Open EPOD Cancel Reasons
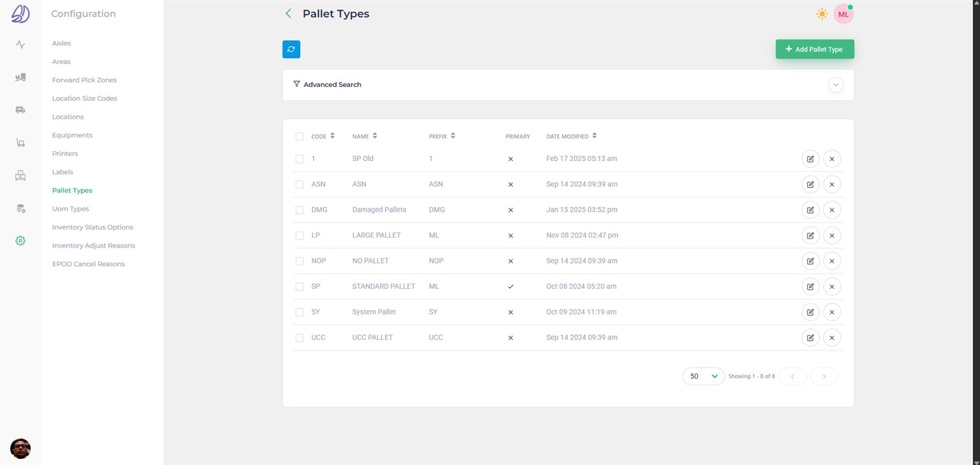The height and width of the screenshot is (465, 980). [x=88, y=264]
